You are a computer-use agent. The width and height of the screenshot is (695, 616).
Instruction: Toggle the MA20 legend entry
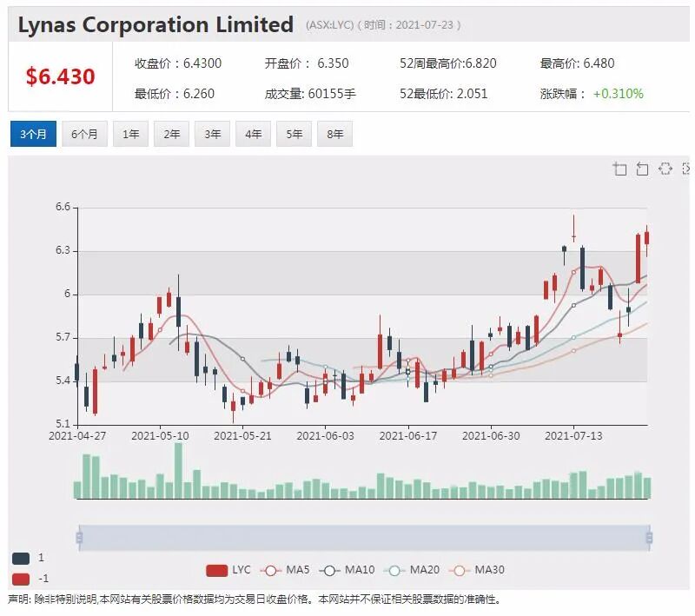point(412,570)
